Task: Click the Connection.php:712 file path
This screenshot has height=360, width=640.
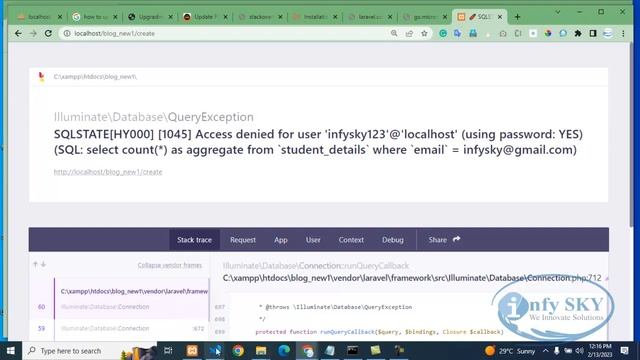Action: click(412, 278)
